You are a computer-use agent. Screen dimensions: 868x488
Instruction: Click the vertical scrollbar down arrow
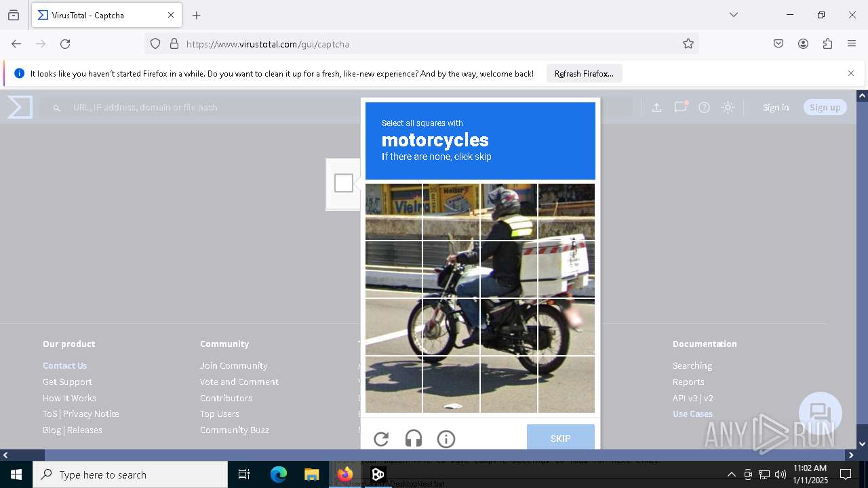pos(862,445)
